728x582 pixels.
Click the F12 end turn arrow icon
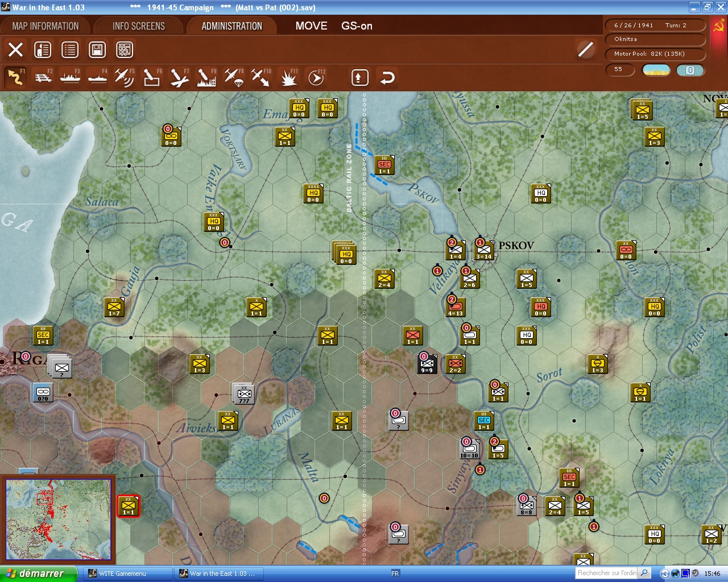click(x=316, y=77)
